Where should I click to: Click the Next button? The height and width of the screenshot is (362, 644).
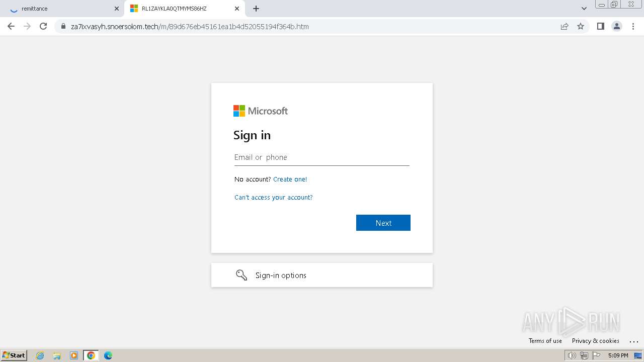click(383, 223)
